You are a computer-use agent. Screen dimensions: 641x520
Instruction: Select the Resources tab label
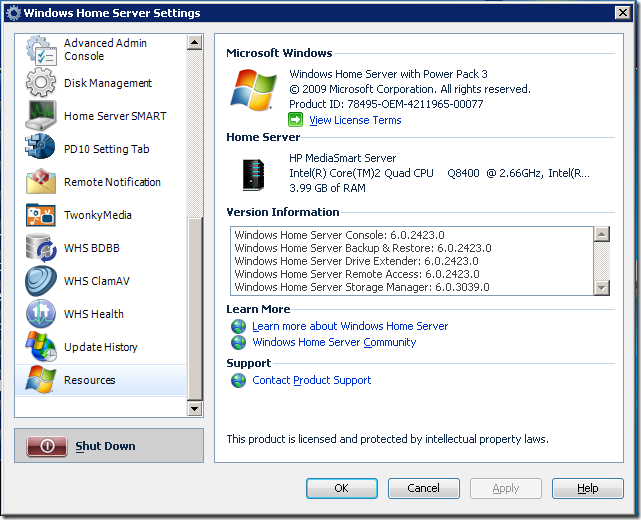[x=90, y=380]
